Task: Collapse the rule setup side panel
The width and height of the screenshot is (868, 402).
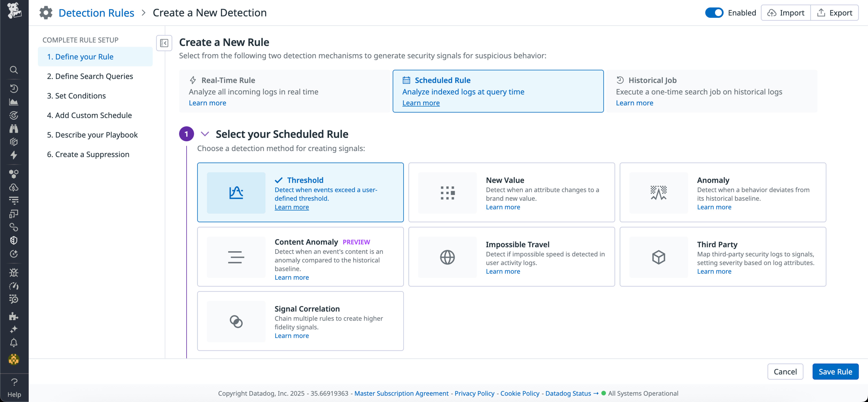Action: [164, 43]
